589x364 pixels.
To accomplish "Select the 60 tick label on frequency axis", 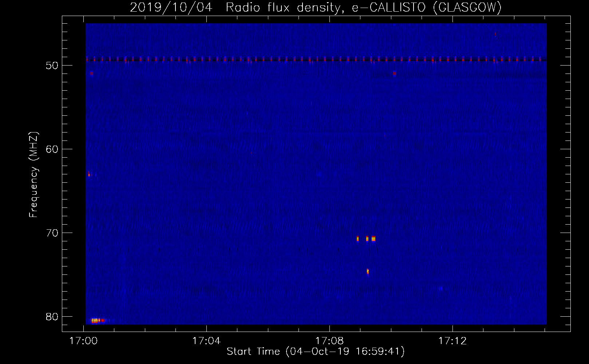I will pyautogui.click(x=52, y=149).
